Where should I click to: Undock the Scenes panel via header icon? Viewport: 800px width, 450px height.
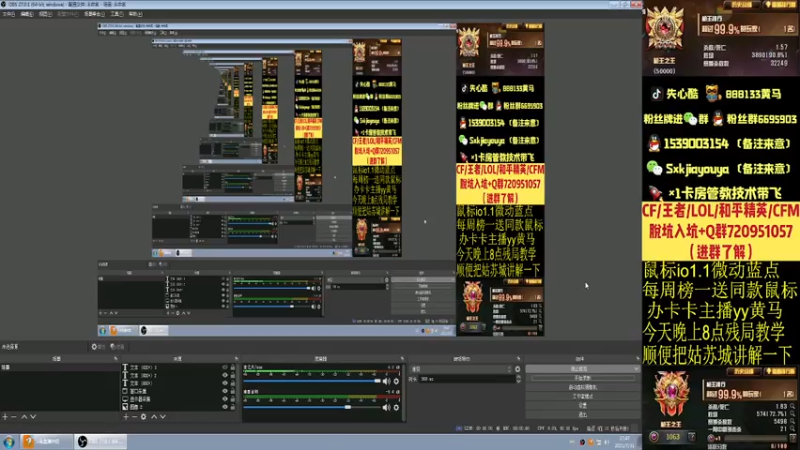pos(115,359)
